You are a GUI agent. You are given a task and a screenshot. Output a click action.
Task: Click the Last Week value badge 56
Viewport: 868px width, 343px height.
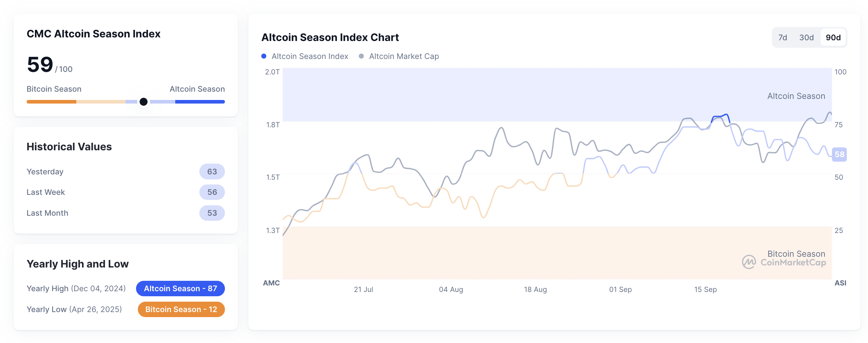212,192
